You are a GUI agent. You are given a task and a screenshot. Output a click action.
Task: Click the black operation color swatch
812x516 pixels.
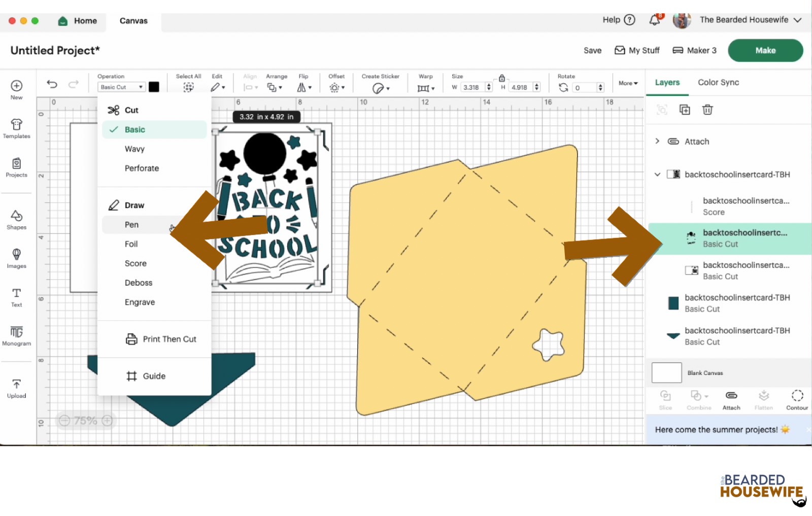pyautogui.click(x=154, y=87)
